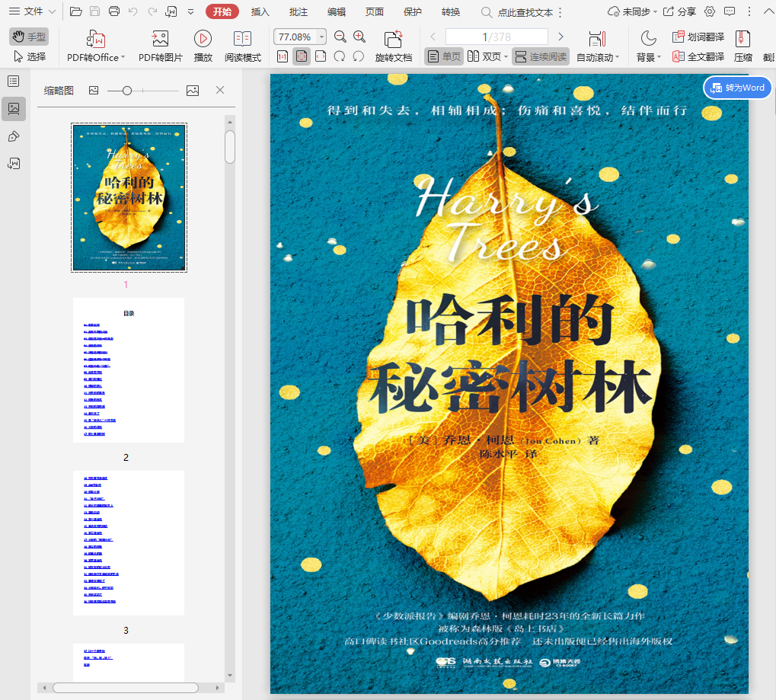This screenshot has width=776, height=700.
Task: Select the actual size 1:1 icon
Action: [283, 56]
